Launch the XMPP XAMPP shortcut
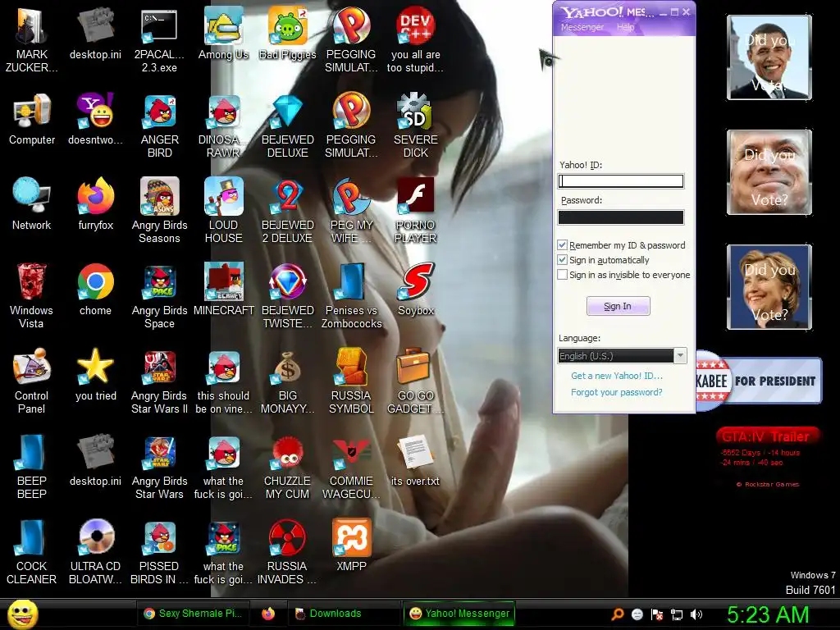Image resolution: width=840 pixels, height=630 pixels. point(351,545)
